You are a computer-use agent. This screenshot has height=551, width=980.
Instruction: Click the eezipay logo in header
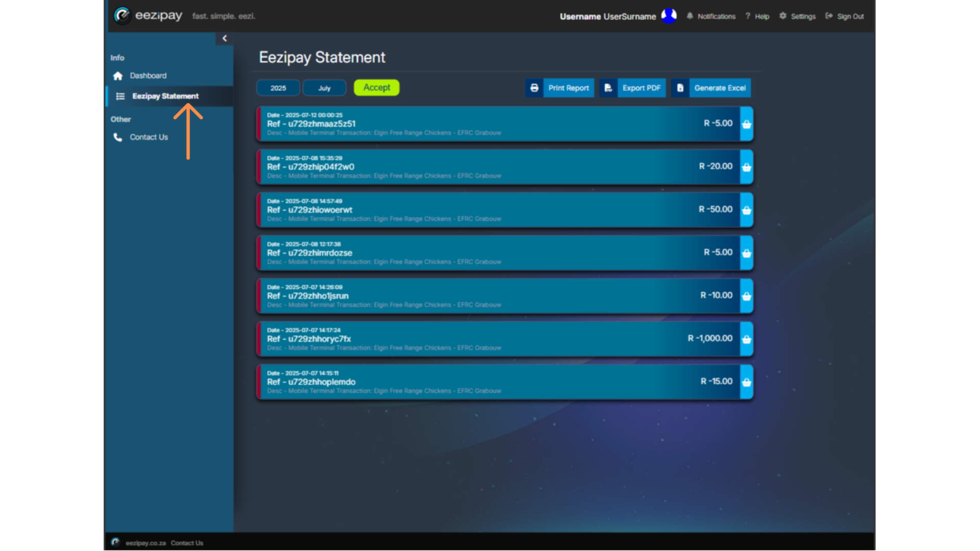tap(148, 16)
